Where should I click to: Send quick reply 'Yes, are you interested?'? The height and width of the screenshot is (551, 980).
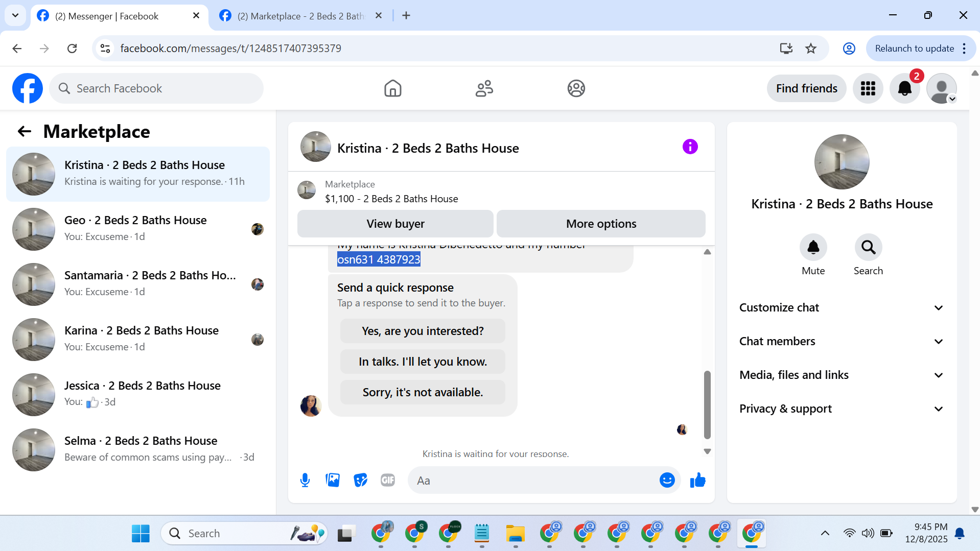[x=423, y=331]
